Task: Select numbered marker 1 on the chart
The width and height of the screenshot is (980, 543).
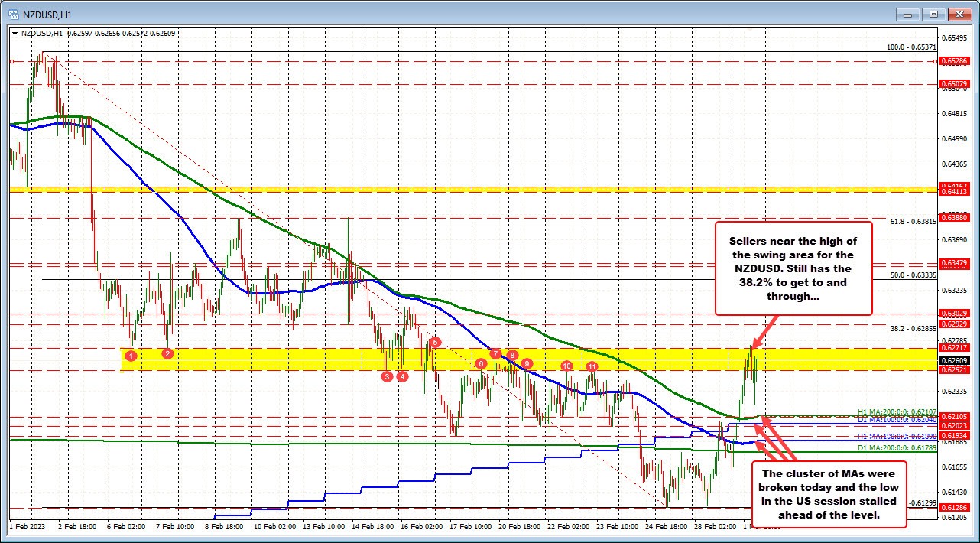Action: tap(131, 355)
